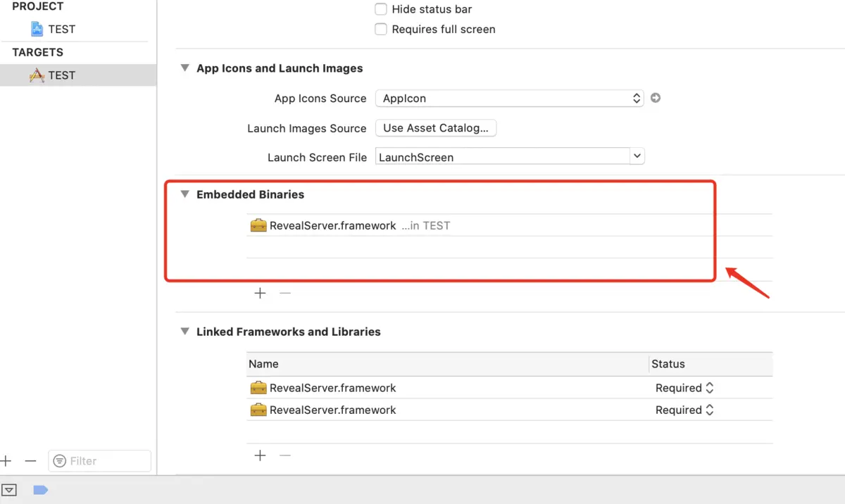Viewport: 845px width, 504px height.
Task: Collapse the App Icons and Launch Images section
Action: coord(184,68)
